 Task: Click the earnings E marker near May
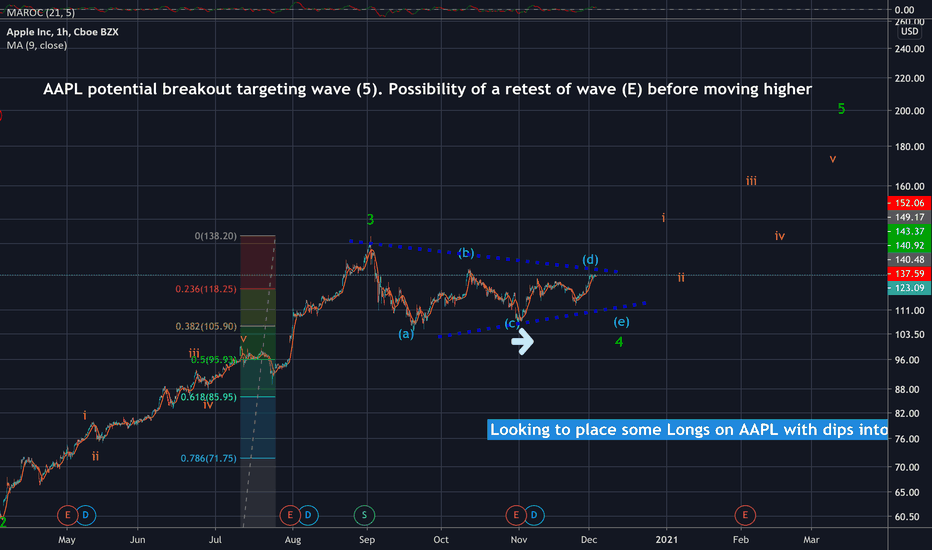coord(67,515)
